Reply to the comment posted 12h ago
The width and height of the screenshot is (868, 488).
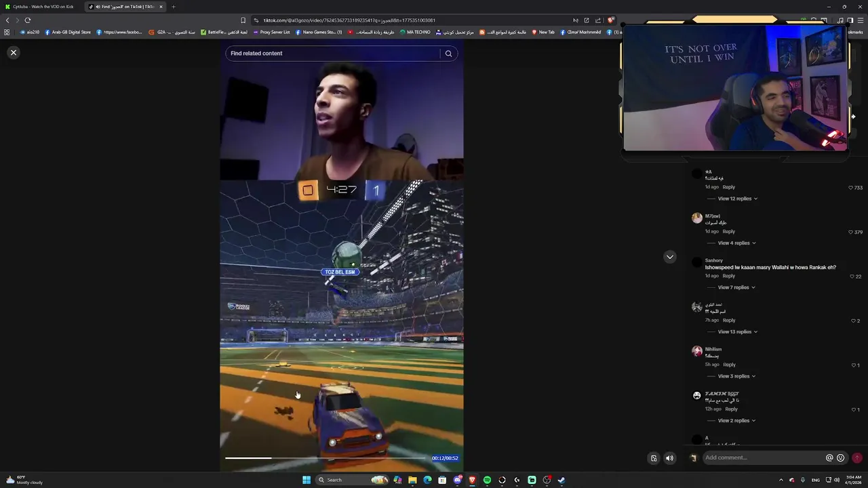[731, 409]
